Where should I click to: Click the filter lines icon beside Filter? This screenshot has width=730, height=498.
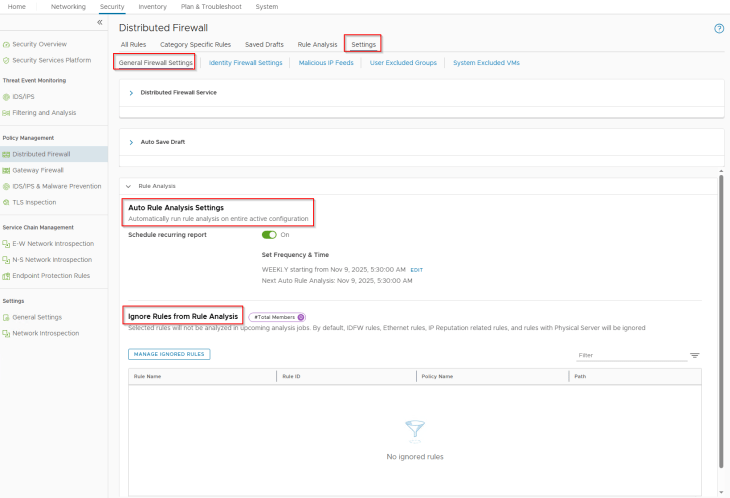694,355
